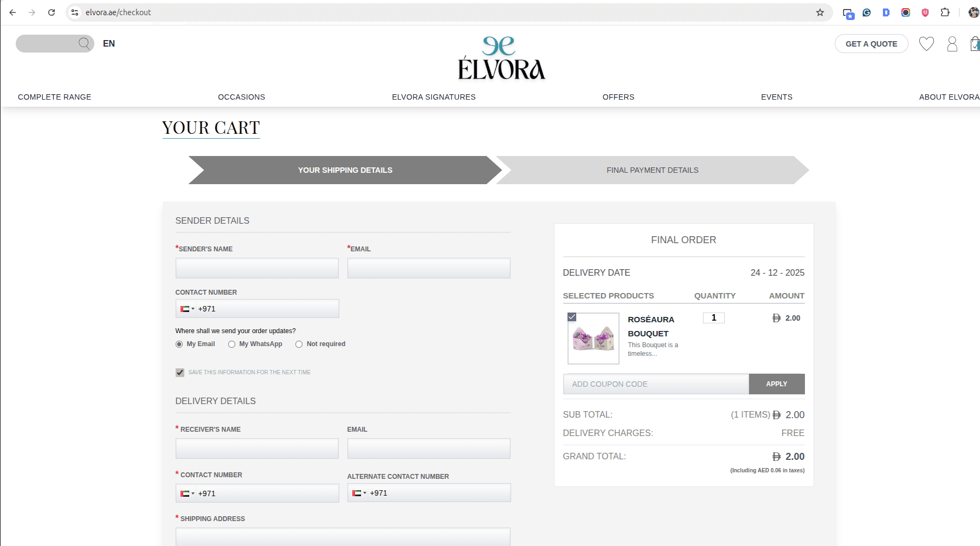Click the browser bookmark star icon
The height and width of the screenshot is (546, 980).
point(820,12)
